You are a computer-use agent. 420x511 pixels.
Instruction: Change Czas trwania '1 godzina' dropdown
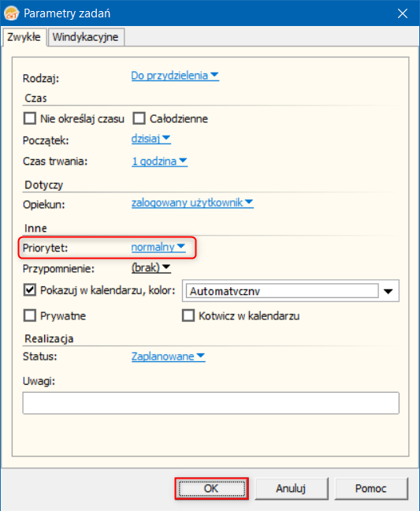pos(159,161)
